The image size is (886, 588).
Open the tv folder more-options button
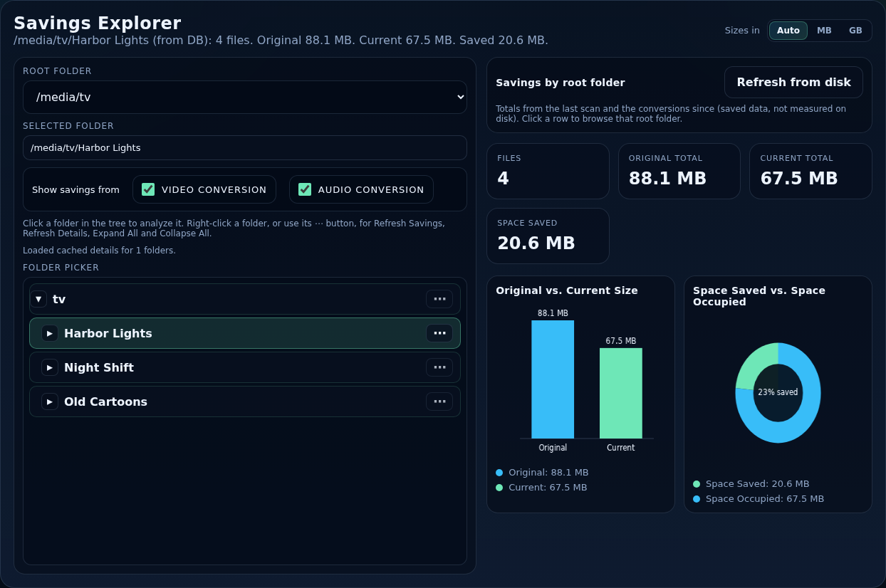click(x=439, y=299)
